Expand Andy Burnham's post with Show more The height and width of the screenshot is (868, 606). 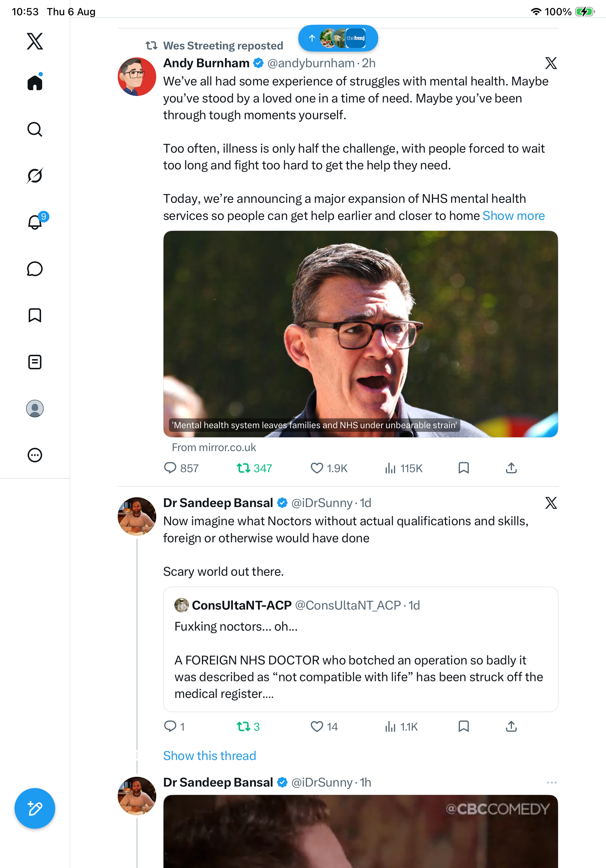513,216
